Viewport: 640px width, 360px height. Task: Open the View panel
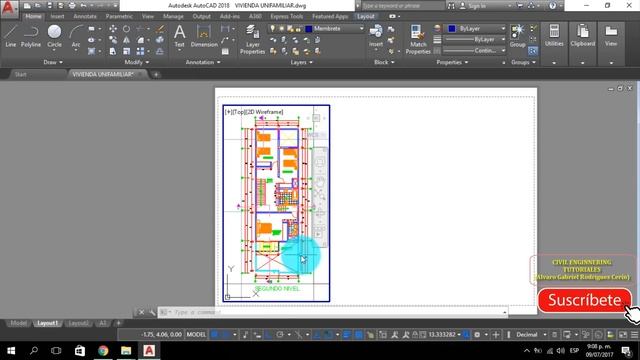[611, 36]
